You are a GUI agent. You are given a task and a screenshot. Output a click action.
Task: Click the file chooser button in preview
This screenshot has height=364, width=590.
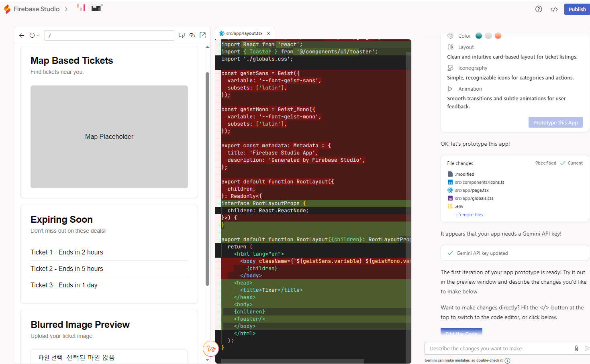click(50, 357)
